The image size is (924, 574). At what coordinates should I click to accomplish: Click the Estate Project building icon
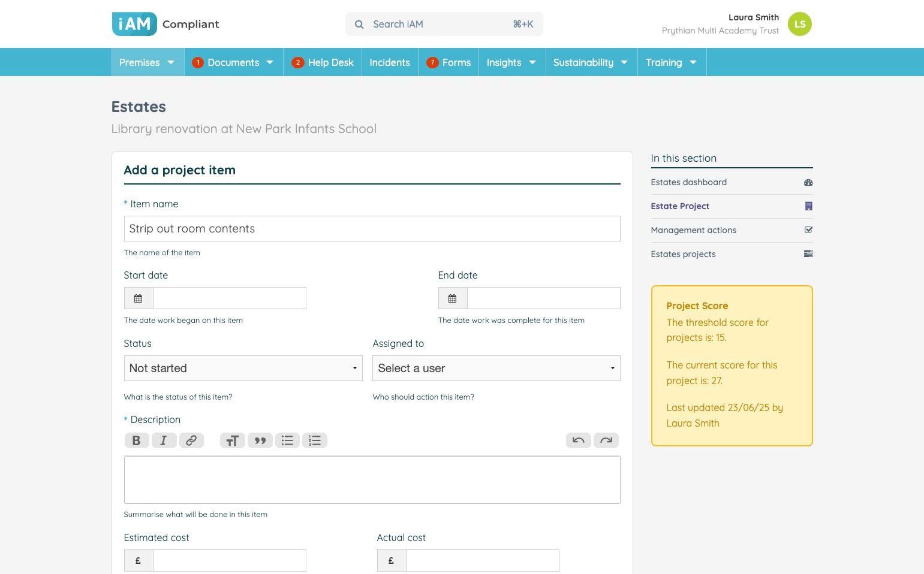tap(808, 207)
